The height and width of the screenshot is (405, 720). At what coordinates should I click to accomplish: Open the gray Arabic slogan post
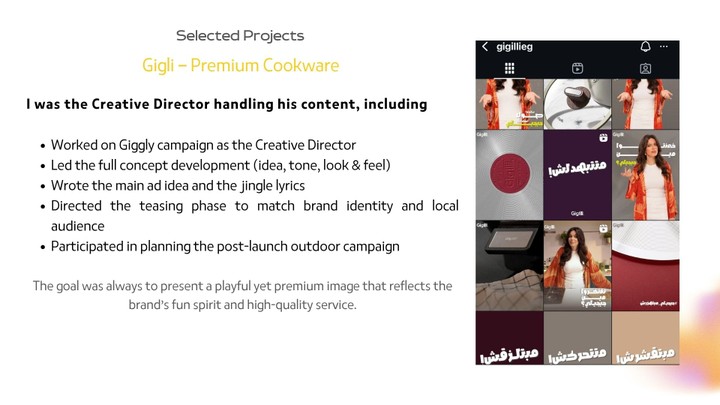[577, 338]
